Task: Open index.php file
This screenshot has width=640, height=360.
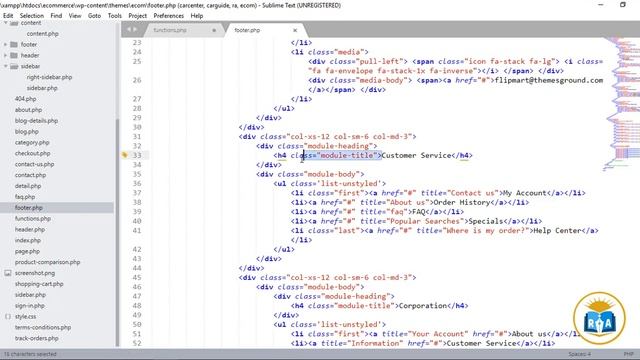Action: pos(28,240)
